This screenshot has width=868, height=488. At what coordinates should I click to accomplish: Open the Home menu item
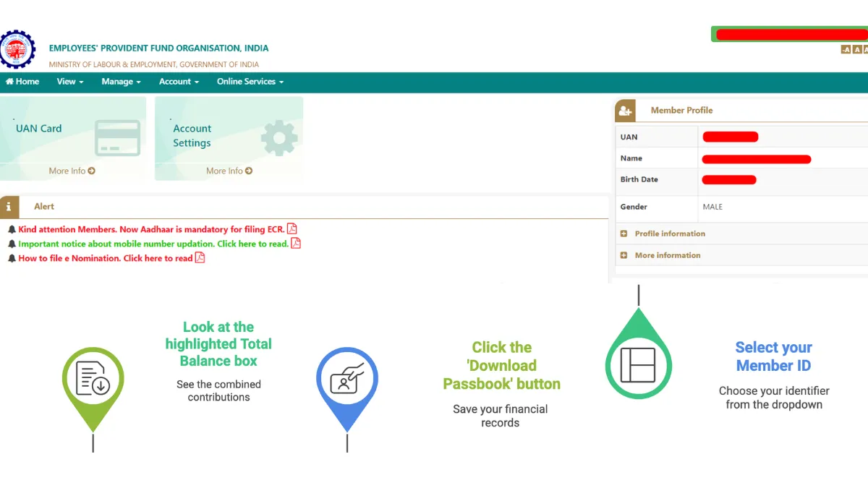tap(22, 82)
